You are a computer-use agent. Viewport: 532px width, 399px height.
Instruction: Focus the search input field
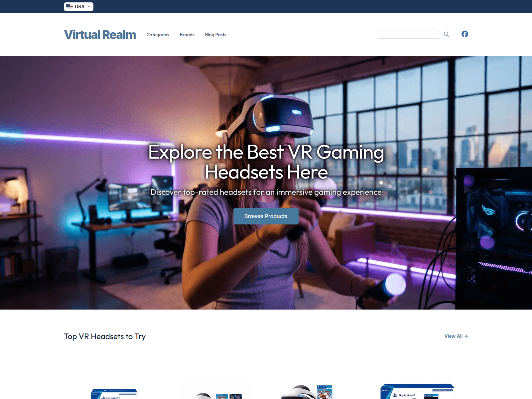tap(408, 35)
